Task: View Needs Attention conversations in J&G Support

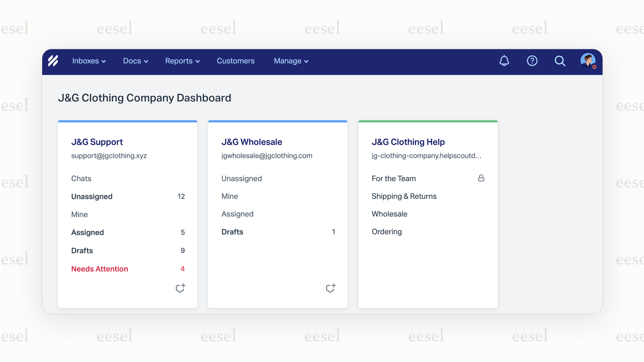Action: tap(100, 269)
